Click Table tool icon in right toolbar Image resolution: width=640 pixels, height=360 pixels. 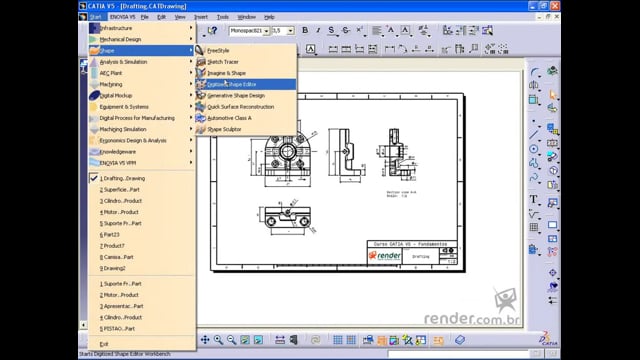click(x=533, y=227)
